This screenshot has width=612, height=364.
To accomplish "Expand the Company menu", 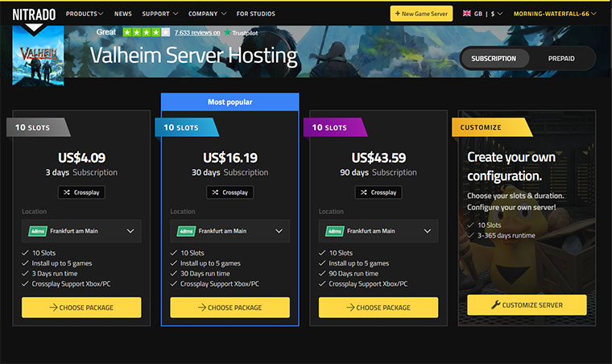I will [x=207, y=14].
